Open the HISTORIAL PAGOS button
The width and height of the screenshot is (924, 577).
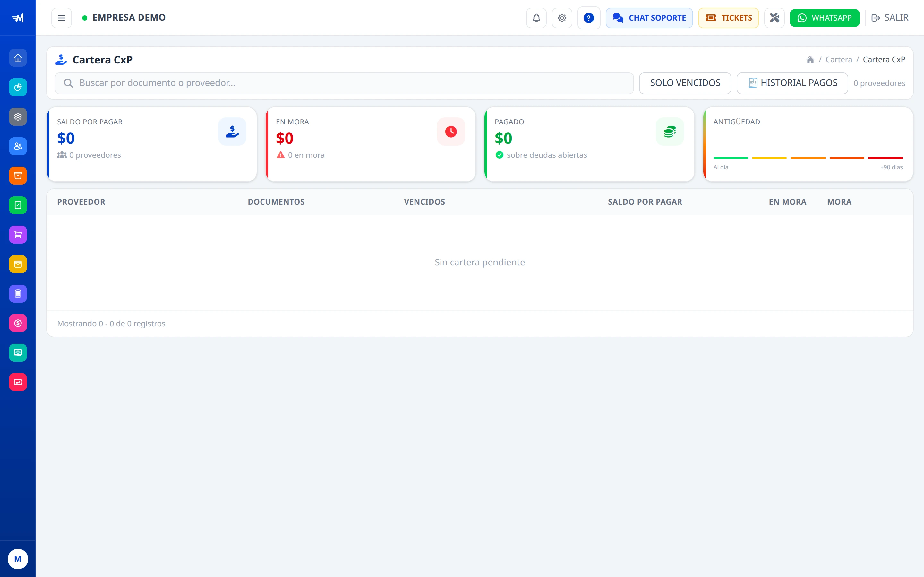click(792, 83)
